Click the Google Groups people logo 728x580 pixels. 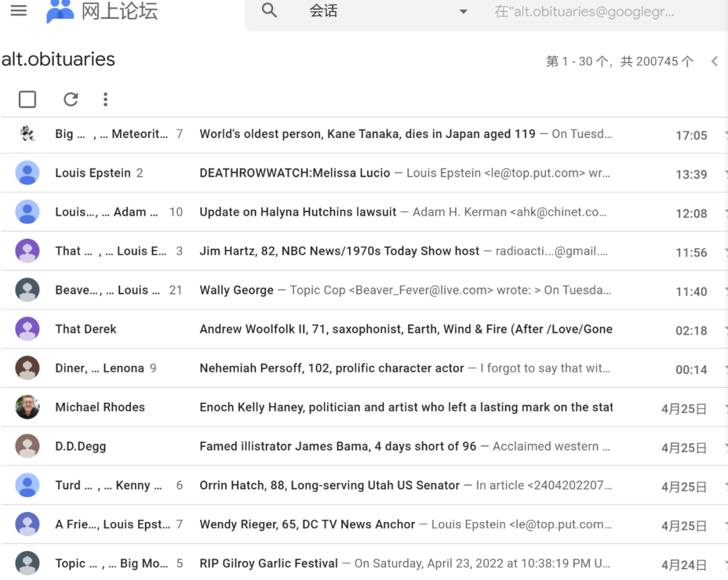60,11
